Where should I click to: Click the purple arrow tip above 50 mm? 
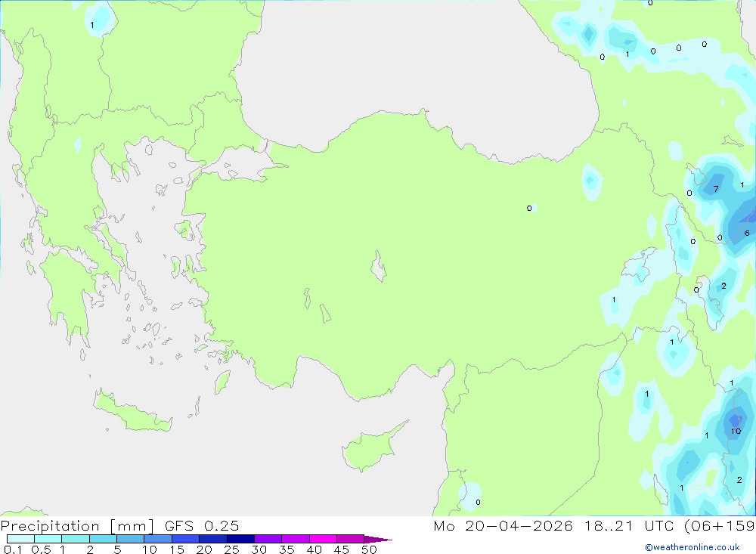pyautogui.click(x=378, y=540)
